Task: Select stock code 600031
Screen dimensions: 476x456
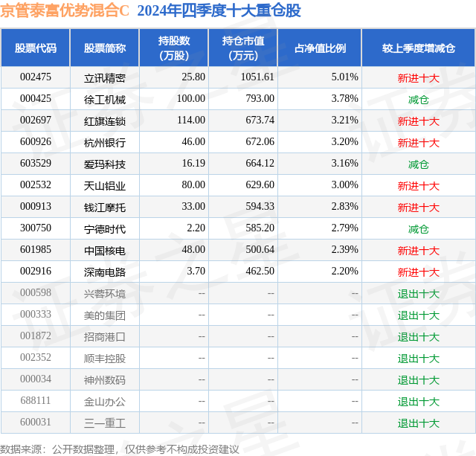Action: tap(36, 422)
